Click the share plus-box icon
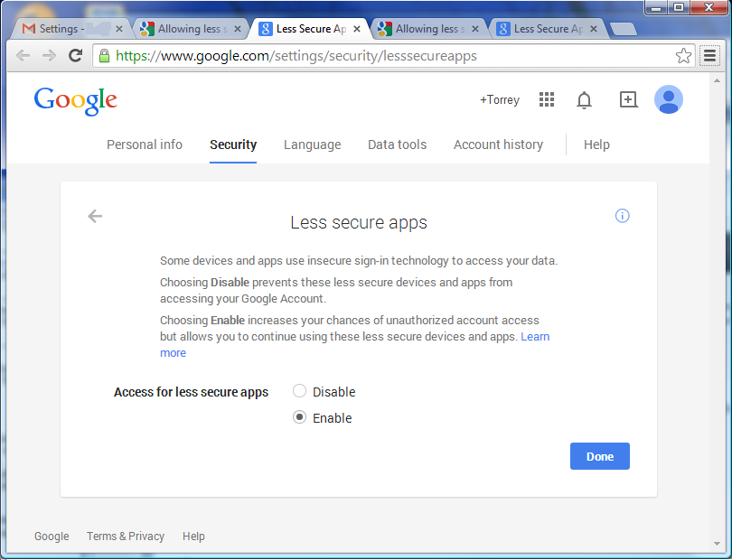Viewport: 732px width, 560px height. tap(628, 99)
